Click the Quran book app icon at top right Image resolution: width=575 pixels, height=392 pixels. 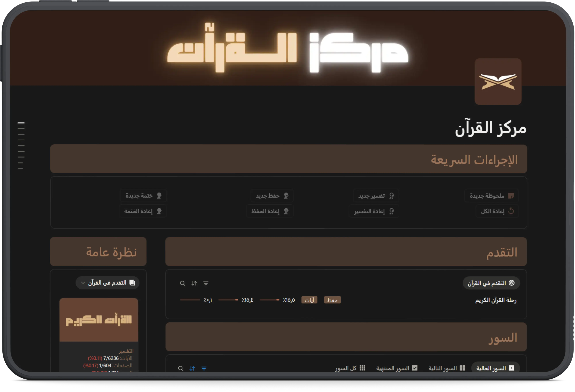click(498, 82)
